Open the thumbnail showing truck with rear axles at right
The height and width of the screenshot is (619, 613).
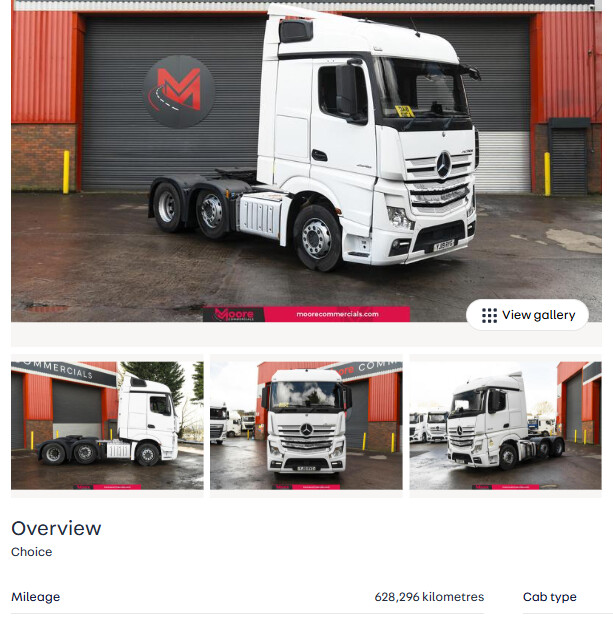(506, 426)
